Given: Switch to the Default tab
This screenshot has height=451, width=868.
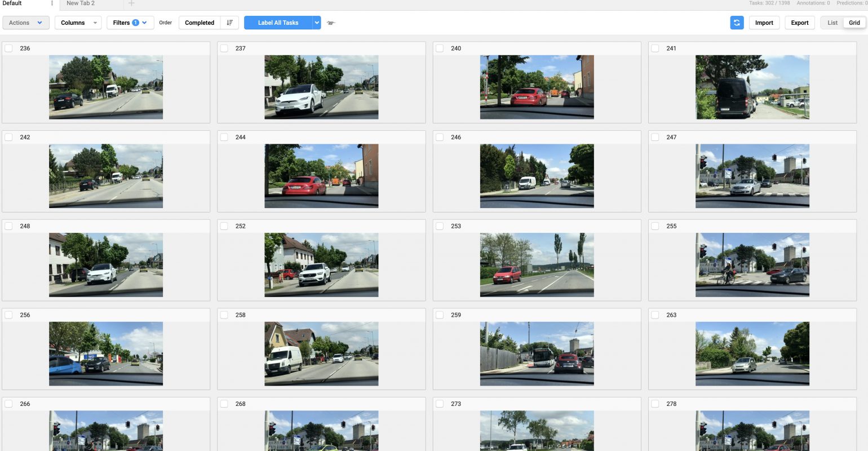Looking at the screenshot, I should coord(12,3).
